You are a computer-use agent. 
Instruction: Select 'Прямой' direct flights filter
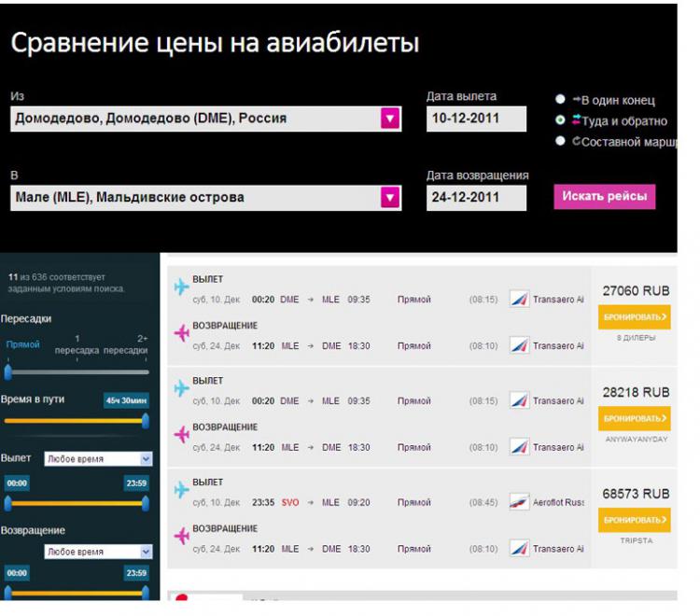(x=23, y=344)
